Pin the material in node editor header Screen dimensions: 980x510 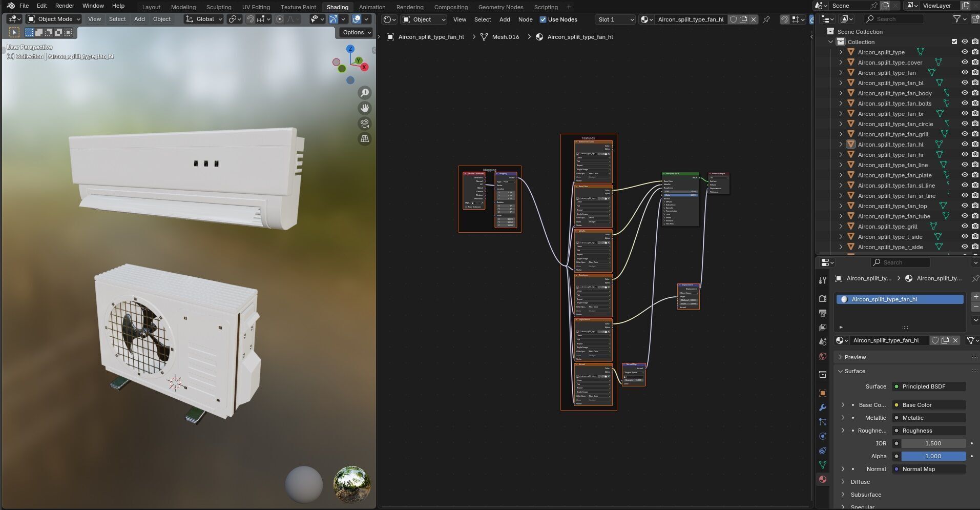click(766, 19)
